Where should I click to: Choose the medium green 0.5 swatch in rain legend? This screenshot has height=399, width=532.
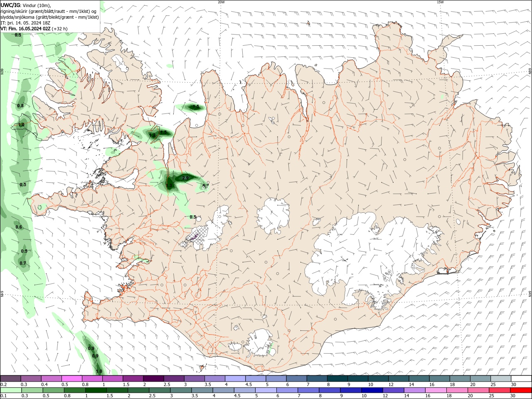53,390
